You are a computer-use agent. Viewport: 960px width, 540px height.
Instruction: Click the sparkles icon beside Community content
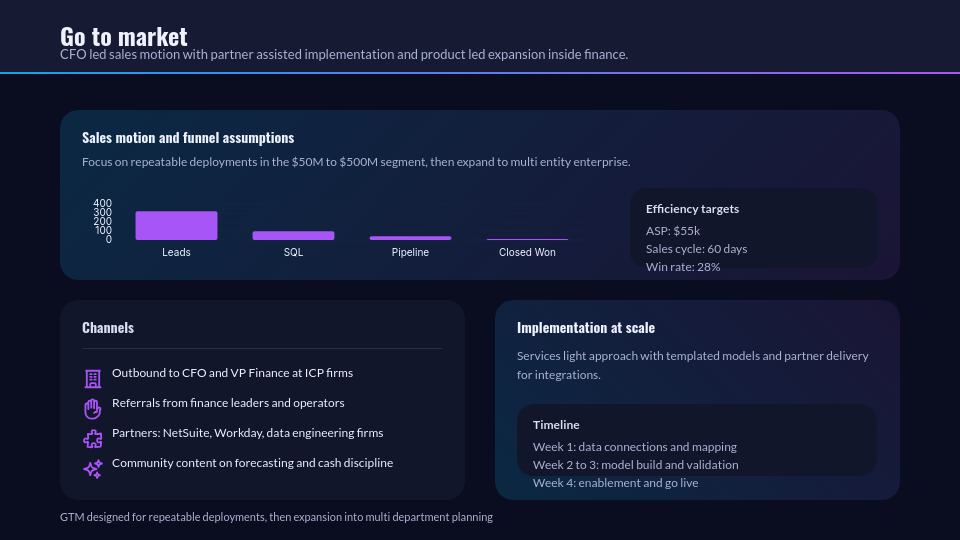click(x=93, y=468)
